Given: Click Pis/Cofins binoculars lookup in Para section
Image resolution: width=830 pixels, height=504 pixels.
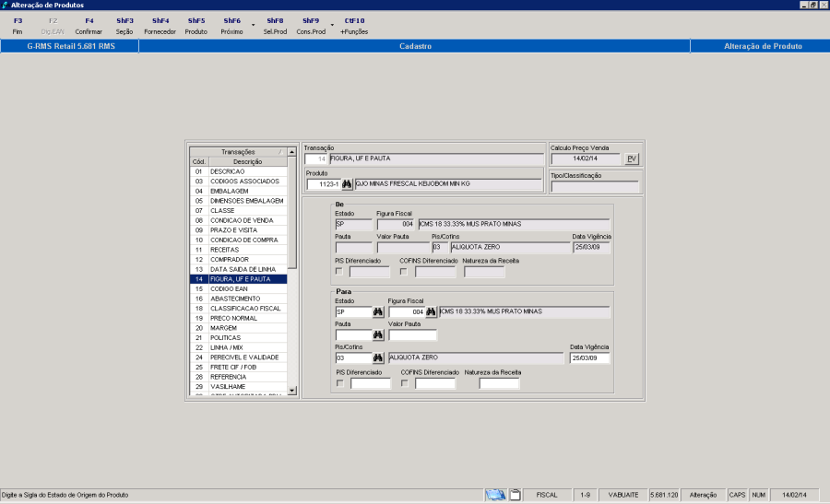Looking at the screenshot, I should [x=378, y=357].
